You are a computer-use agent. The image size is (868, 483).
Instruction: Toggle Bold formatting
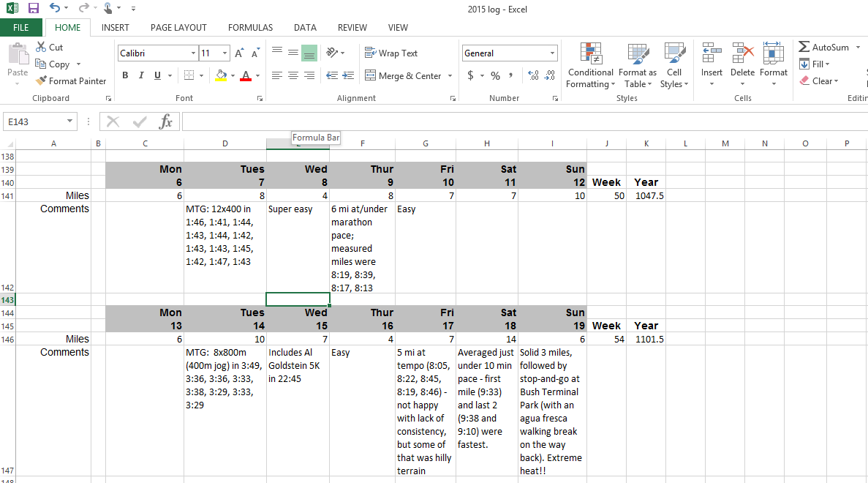pos(125,75)
